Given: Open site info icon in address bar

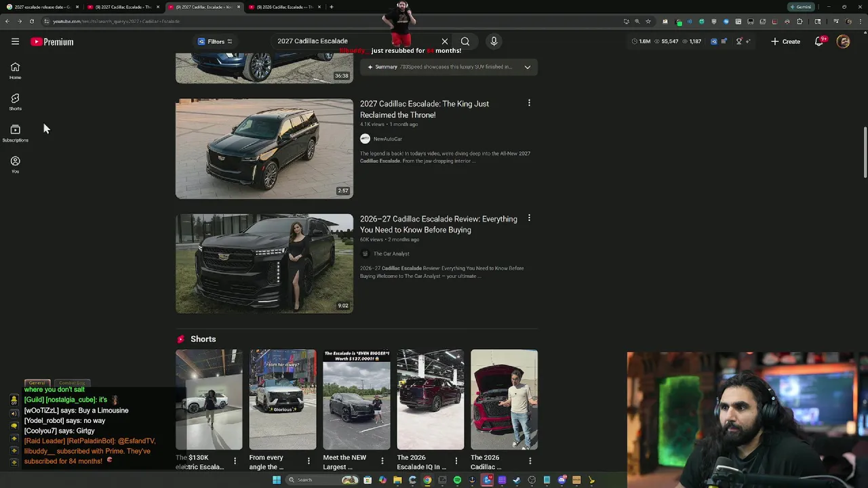Looking at the screenshot, I should tap(47, 21).
